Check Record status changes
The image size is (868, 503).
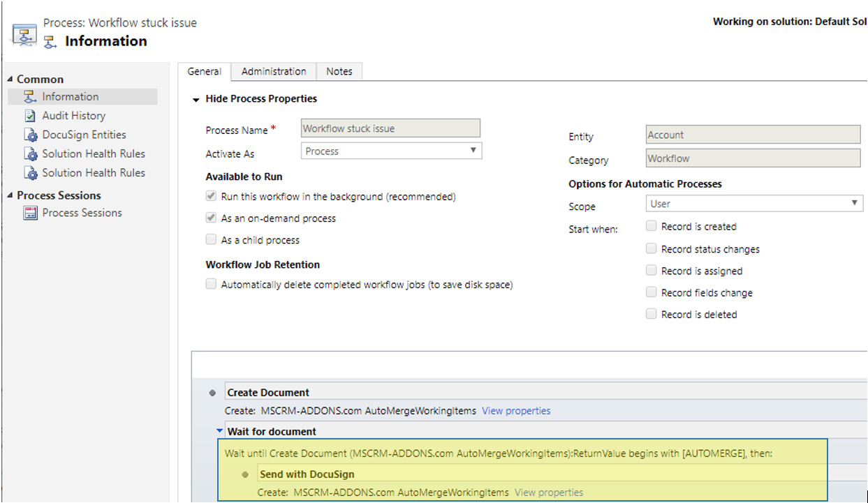coord(651,248)
